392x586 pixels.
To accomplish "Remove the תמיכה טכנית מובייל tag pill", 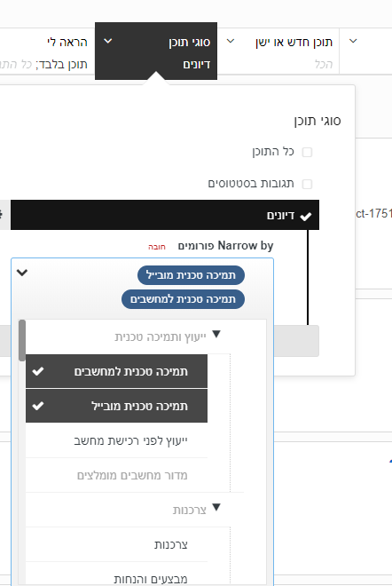I will [192, 275].
